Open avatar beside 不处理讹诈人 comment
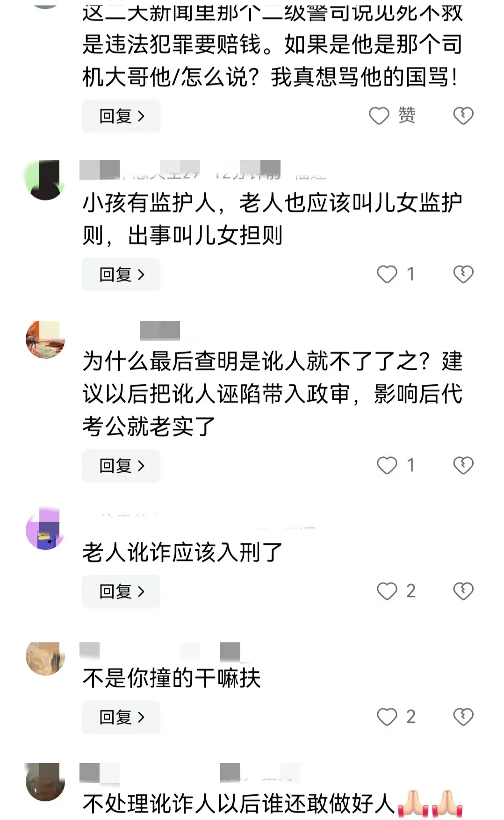 point(45,782)
